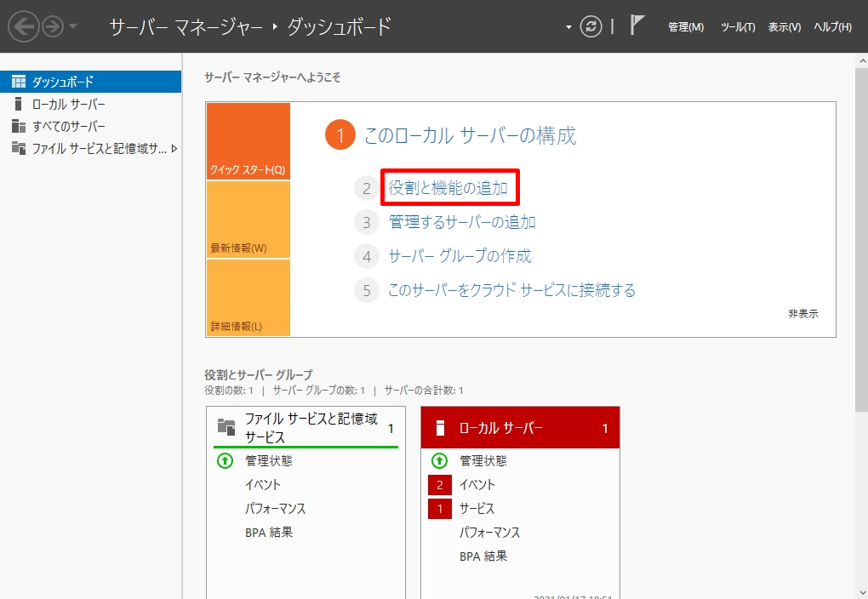This screenshot has width=868, height=599.
Task: Open navigation history dropdown beside forward arrow
Action: pyautogui.click(x=73, y=26)
